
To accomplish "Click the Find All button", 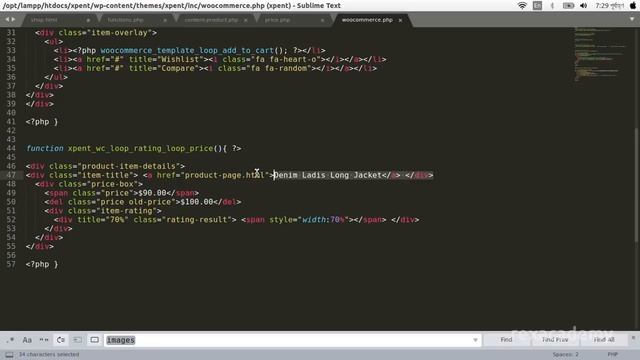I will tap(604, 340).
